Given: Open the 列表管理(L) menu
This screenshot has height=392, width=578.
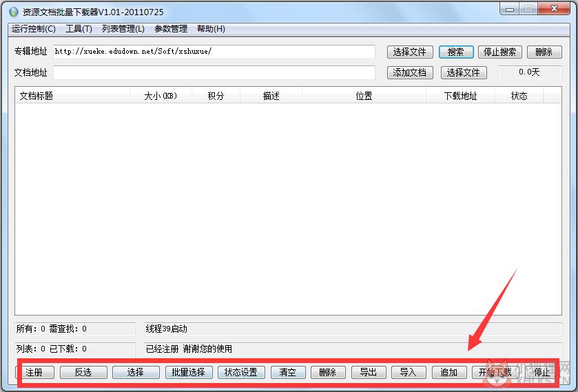Looking at the screenshot, I should pos(123,29).
